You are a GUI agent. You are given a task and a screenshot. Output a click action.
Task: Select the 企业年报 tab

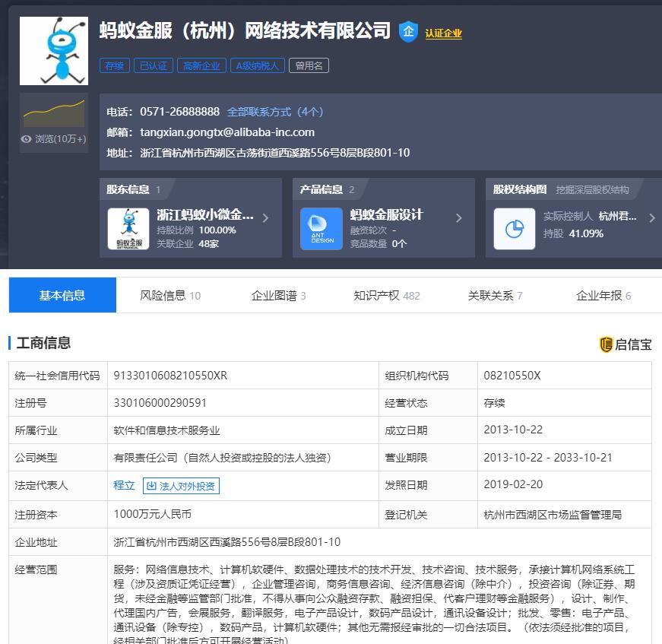(603, 295)
